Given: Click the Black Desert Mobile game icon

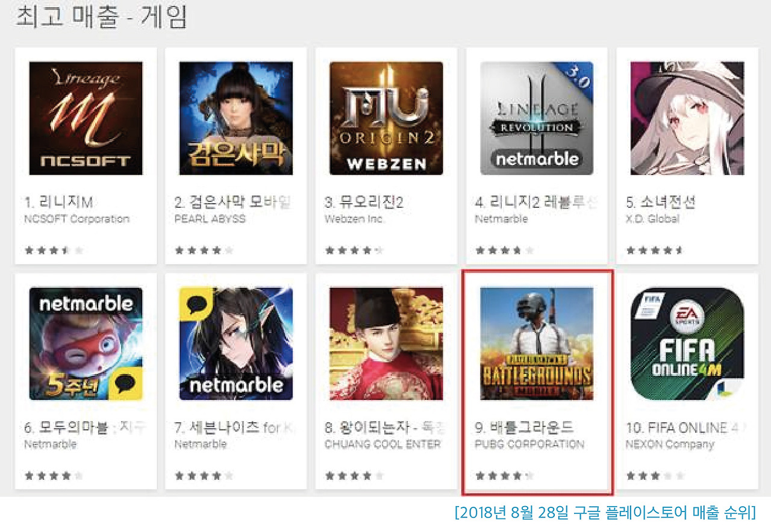Looking at the screenshot, I should [236, 118].
